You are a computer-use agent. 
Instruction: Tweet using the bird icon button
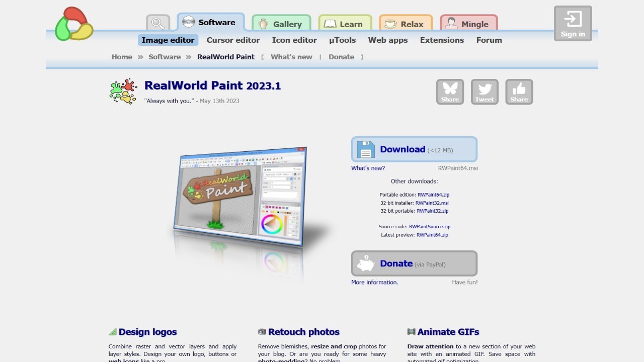pyautogui.click(x=485, y=92)
